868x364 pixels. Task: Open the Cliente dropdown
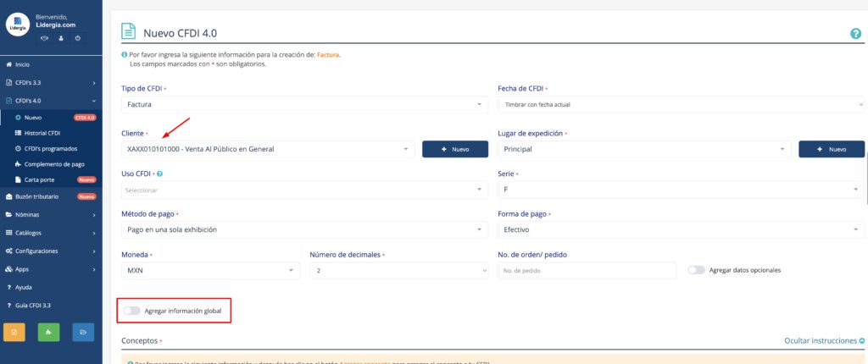pos(268,149)
